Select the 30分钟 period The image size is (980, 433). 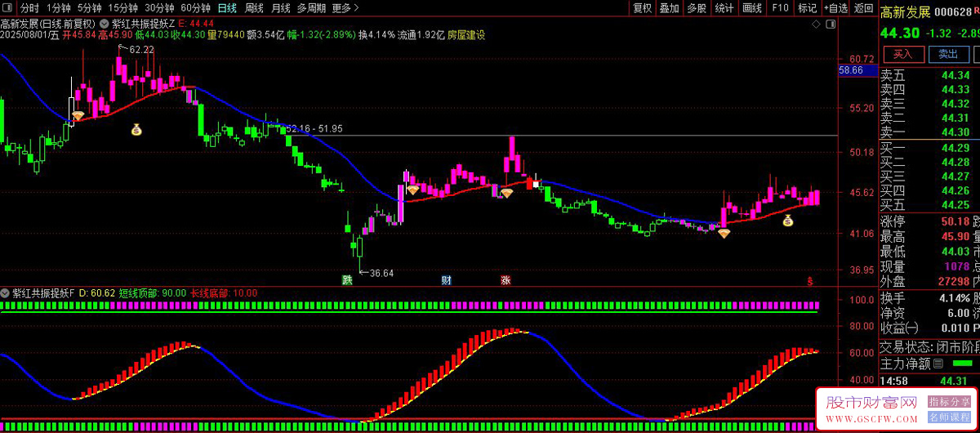click(x=159, y=8)
